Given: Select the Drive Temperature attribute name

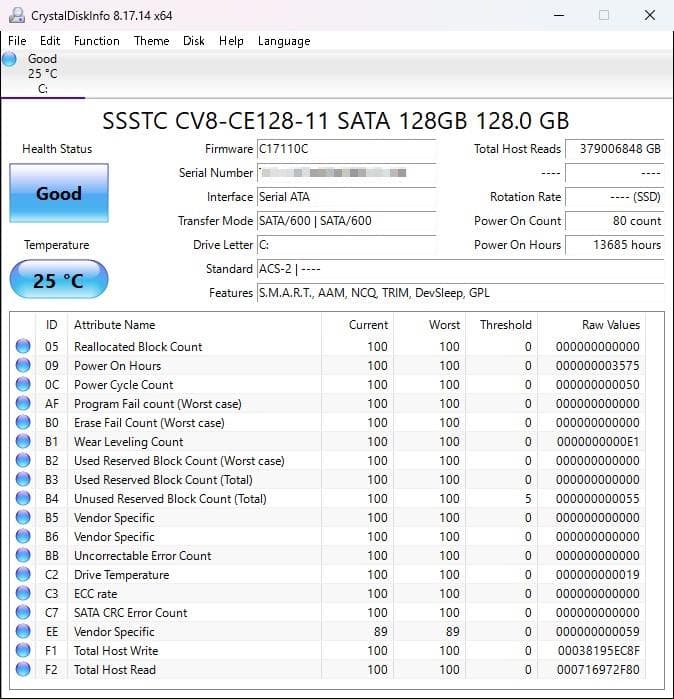Looking at the screenshot, I should 122,575.
